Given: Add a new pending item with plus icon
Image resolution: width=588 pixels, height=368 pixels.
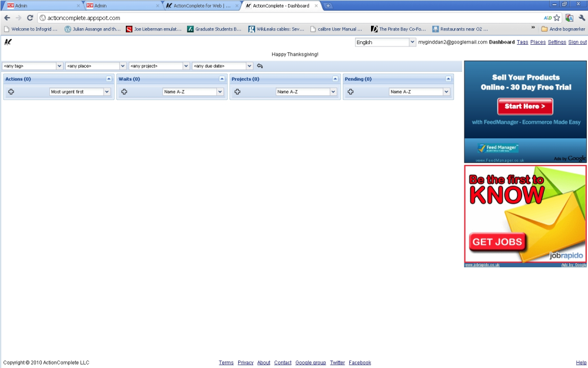Looking at the screenshot, I should click(x=350, y=92).
